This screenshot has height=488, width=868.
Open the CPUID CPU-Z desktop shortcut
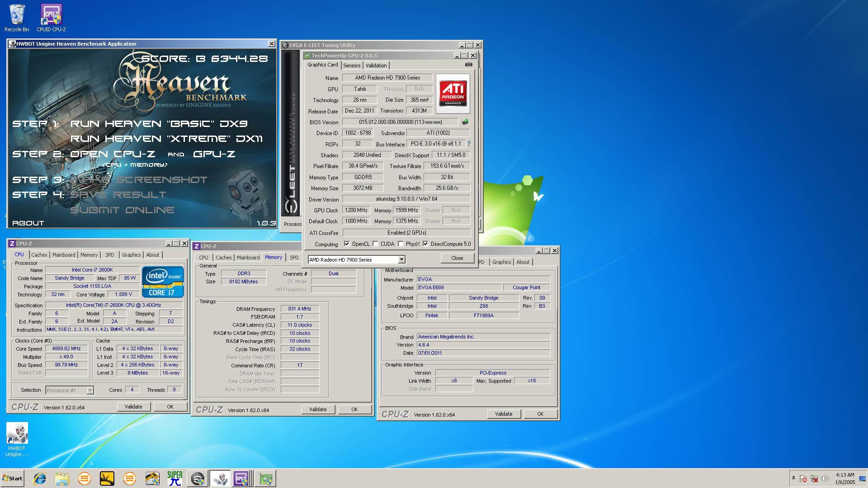(51, 18)
